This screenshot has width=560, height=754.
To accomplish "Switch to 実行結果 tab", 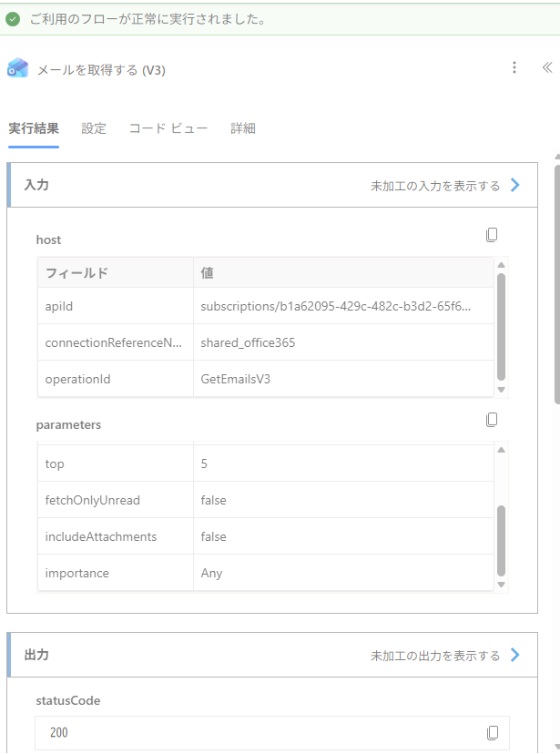I will (x=34, y=128).
